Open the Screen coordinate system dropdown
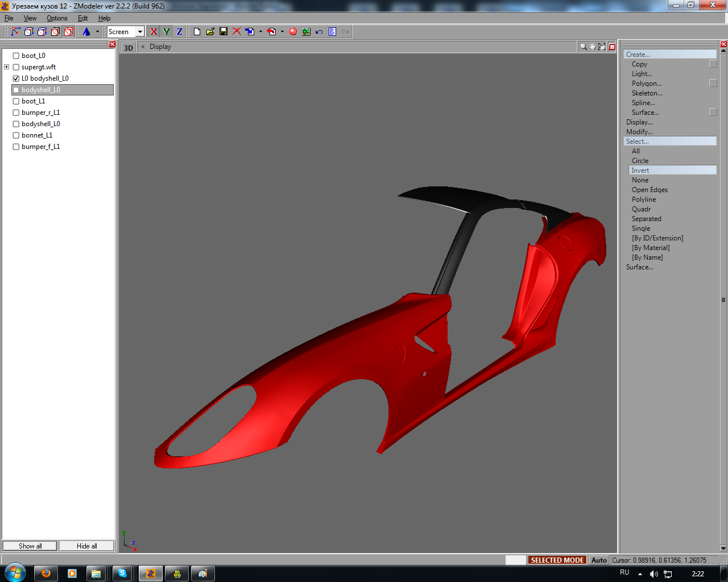This screenshot has height=582, width=728. tap(140, 32)
